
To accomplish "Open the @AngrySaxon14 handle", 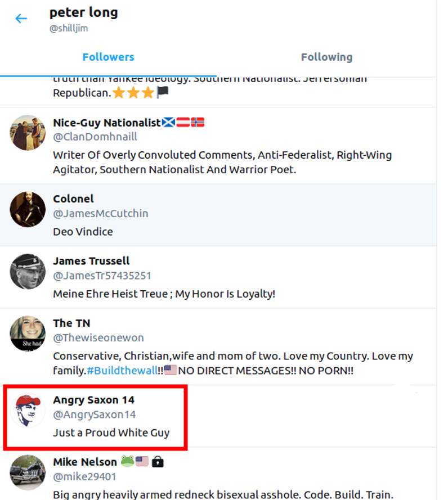I will click(x=95, y=415).
